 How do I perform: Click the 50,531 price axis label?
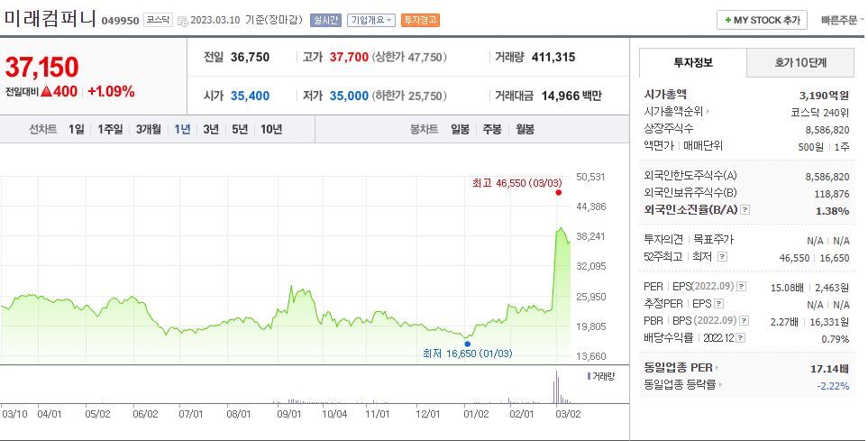coord(590,177)
